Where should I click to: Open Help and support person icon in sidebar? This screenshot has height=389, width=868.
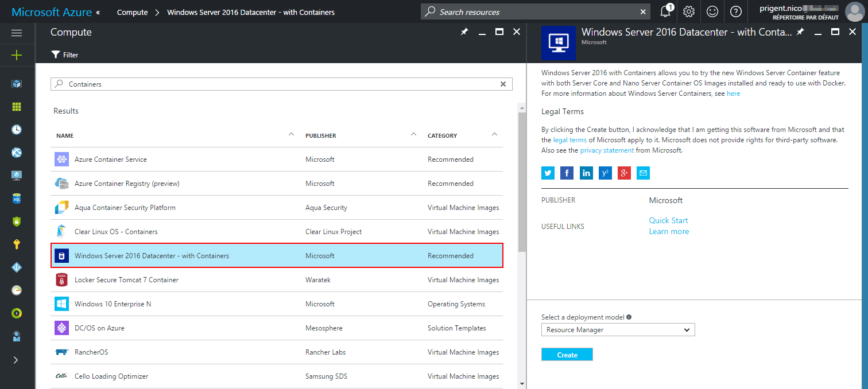(x=17, y=337)
